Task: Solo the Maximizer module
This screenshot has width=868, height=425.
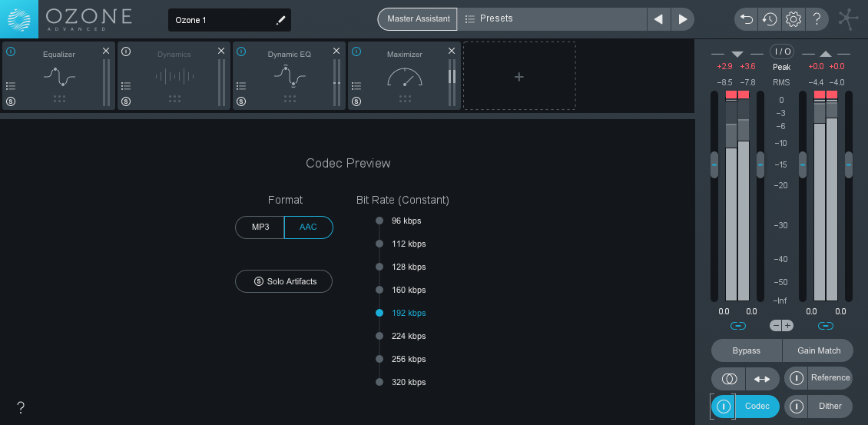Action: (356, 101)
